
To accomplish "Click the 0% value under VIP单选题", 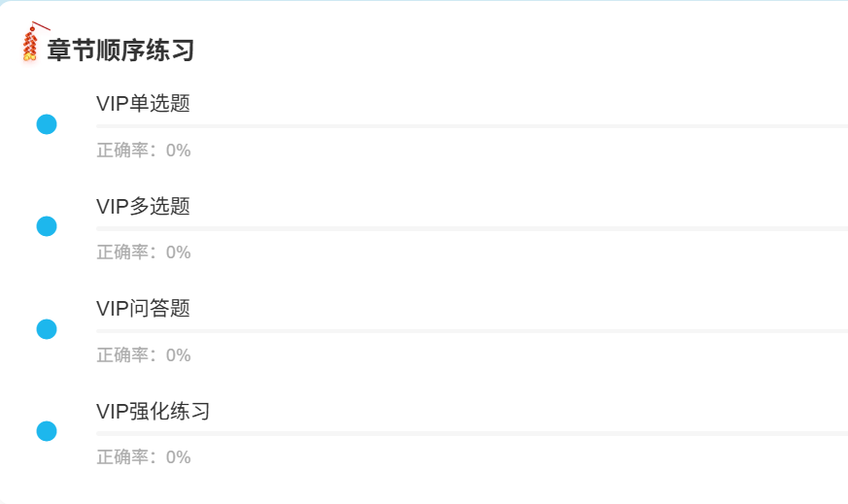I will pos(178,151).
